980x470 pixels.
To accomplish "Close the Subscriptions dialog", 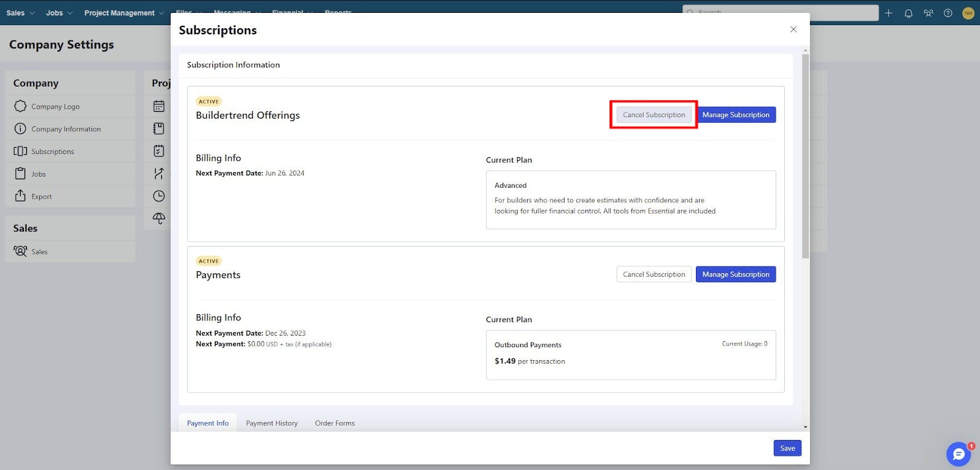I will tap(793, 29).
